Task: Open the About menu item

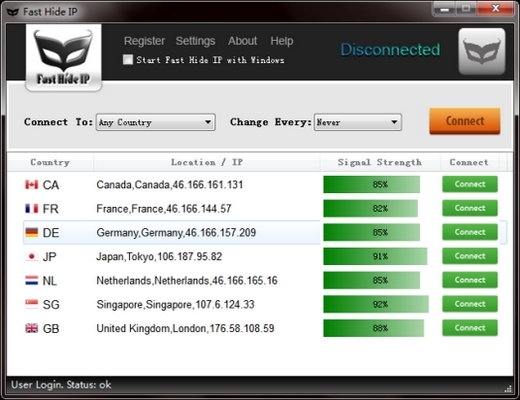Action: pyautogui.click(x=242, y=41)
